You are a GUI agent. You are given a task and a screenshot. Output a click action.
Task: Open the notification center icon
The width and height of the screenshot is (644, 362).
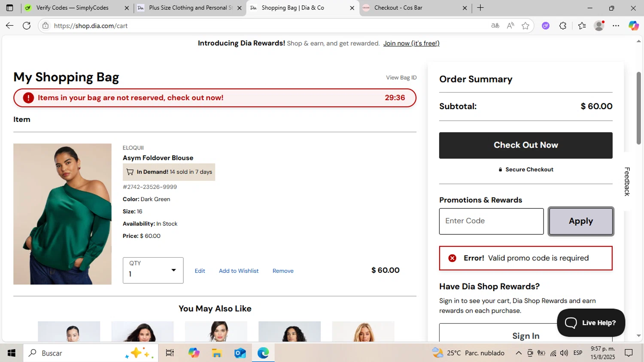click(x=629, y=353)
